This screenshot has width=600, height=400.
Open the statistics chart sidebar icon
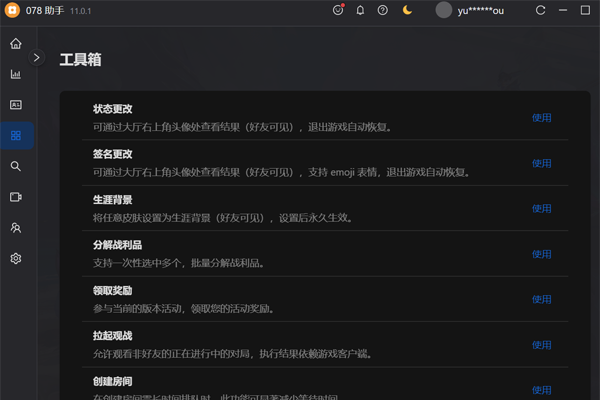pyautogui.click(x=16, y=74)
